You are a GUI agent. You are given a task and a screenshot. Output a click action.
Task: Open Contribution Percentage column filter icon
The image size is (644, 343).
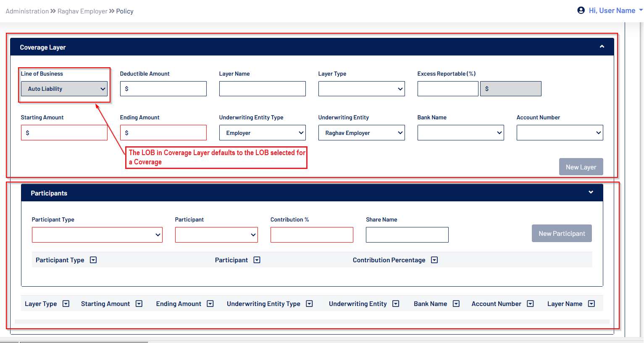click(x=434, y=260)
